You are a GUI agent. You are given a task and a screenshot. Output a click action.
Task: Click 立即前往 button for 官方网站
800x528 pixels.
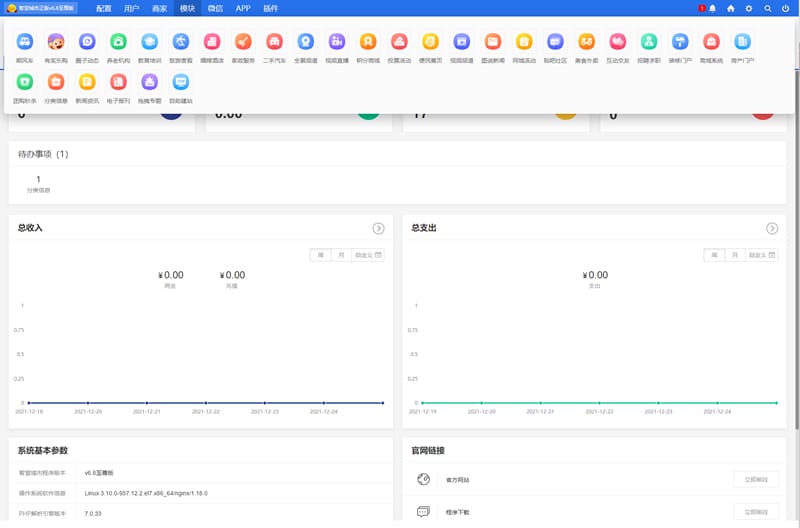(x=756, y=480)
